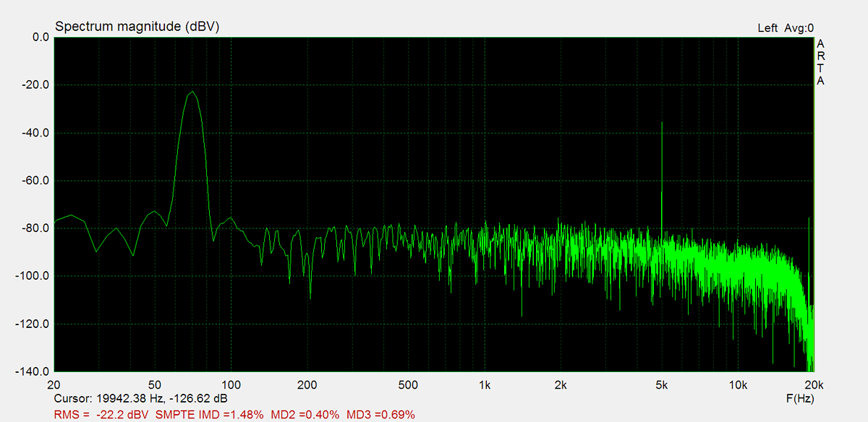Click the 5 kHz spike tip
Image resolution: width=868 pixels, height=422 pixels.
coord(661,123)
